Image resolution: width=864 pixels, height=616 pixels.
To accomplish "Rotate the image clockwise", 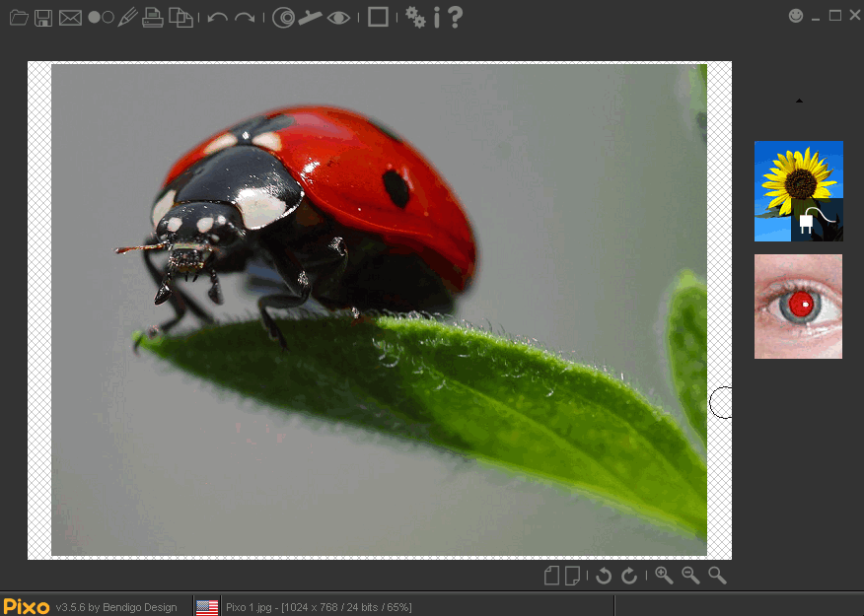I will (x=629, y=576).
